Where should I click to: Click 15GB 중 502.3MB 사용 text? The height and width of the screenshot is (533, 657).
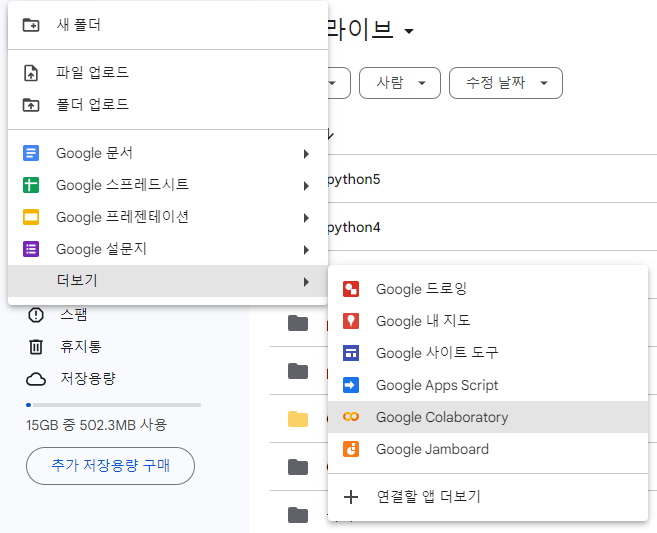coord(96,425)
